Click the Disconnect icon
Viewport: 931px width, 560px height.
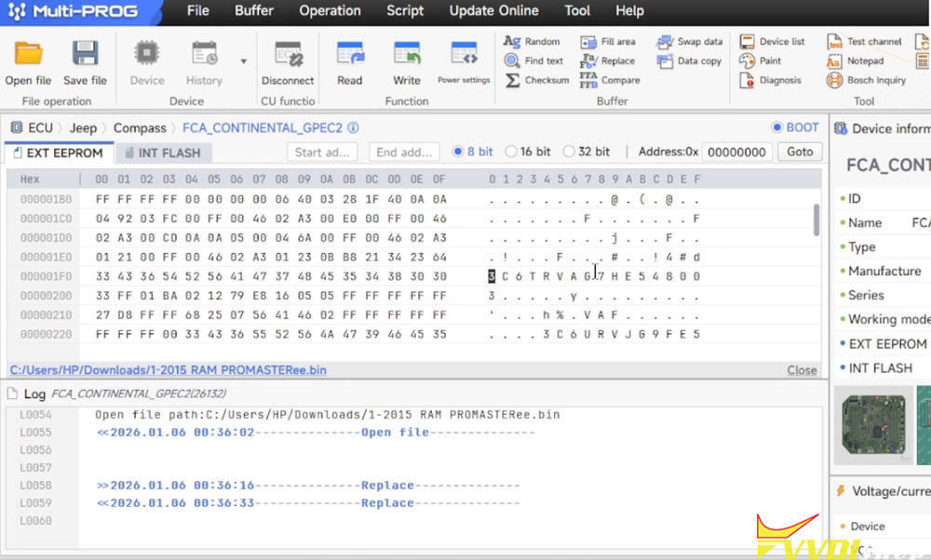tap(288, 55)
